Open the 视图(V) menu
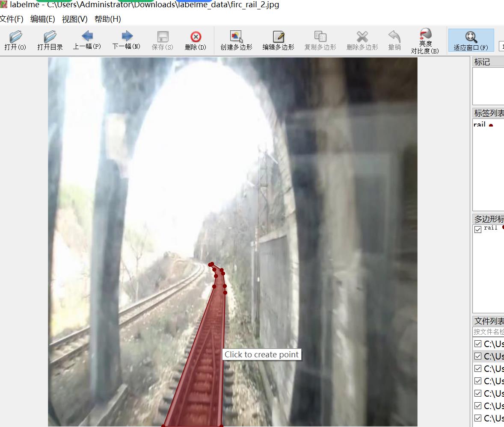Image resolution: width=504 pixels, height=427 pixels. click(x=74, y=19)
